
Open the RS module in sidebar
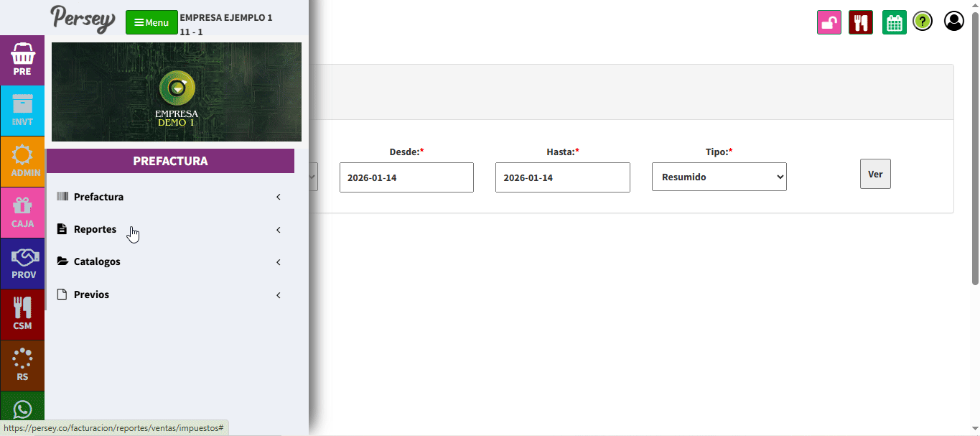22,365
